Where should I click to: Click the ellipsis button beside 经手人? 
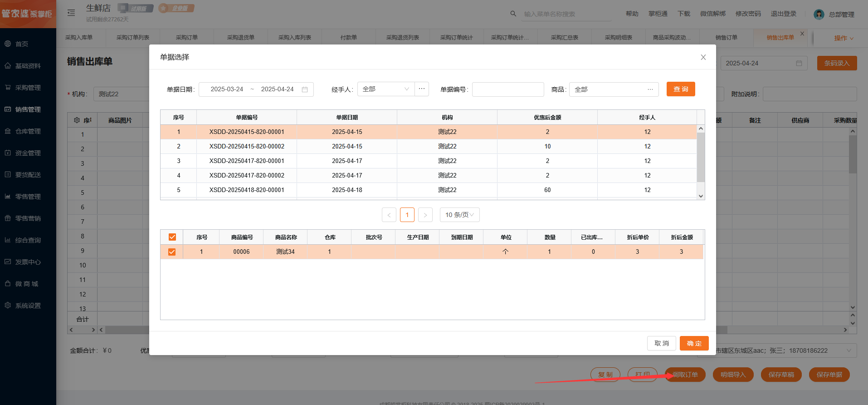point(422,89)
